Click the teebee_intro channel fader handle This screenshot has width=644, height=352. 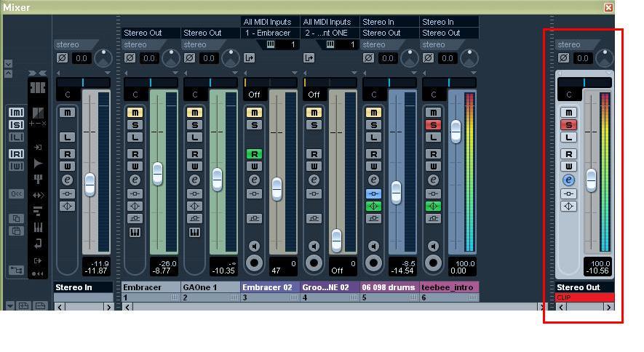[x=456, y=132]
